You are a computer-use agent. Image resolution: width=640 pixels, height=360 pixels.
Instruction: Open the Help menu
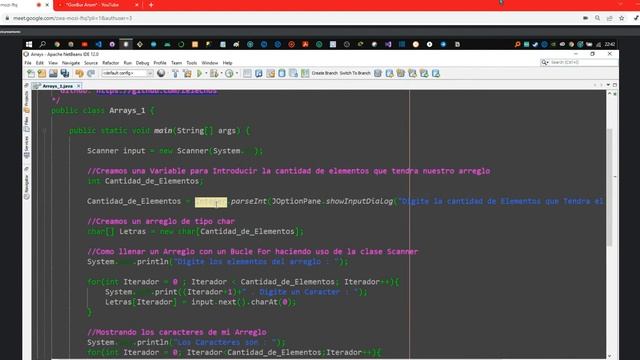click(227, 63)
